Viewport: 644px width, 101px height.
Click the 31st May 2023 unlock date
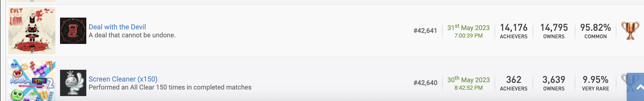coord(468,27)
